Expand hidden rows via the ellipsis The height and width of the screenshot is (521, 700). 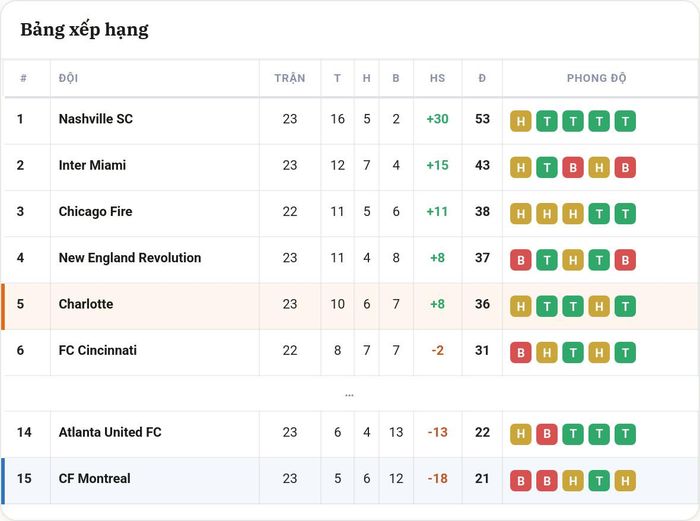[x=349, y=395]
